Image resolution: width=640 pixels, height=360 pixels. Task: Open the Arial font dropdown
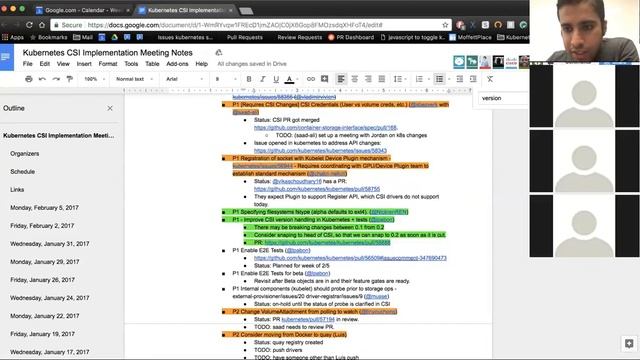184,79
